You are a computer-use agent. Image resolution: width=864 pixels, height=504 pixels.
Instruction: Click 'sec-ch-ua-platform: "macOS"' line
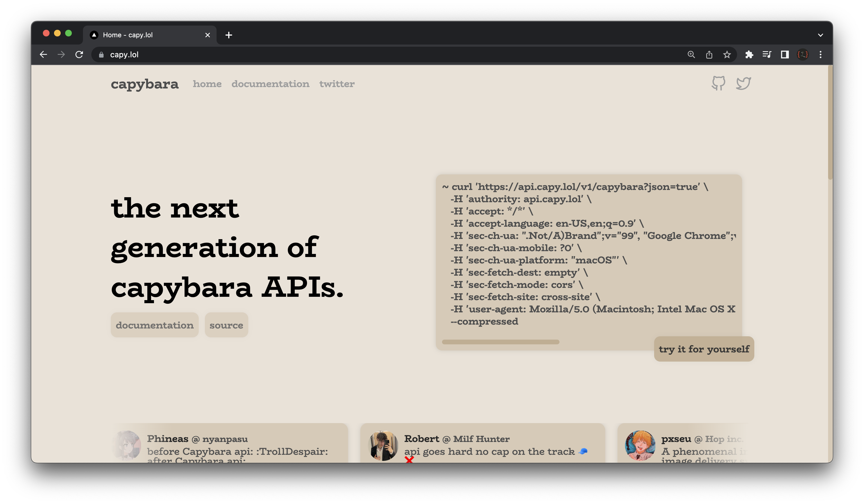[x=539, y=260]
